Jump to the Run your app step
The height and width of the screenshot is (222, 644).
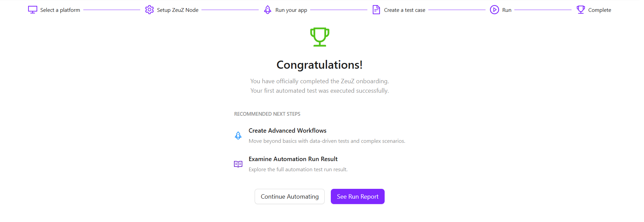pos(291,10)
